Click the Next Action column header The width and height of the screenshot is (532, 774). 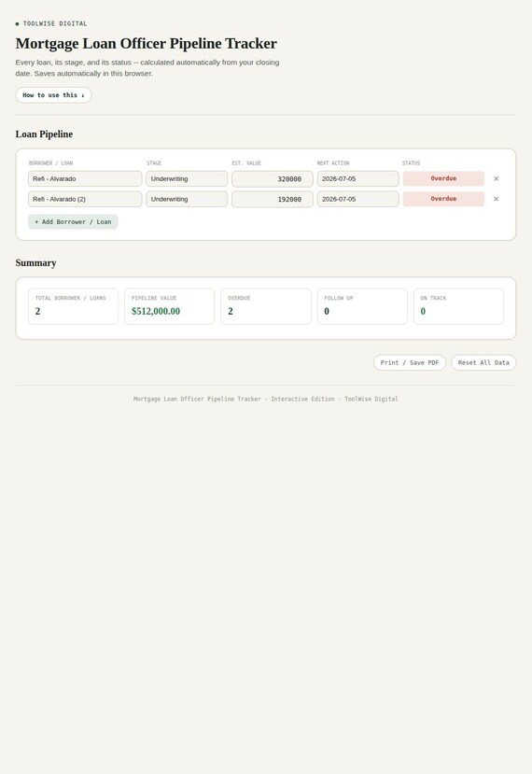pyautogui.click(x=333, y=162)
